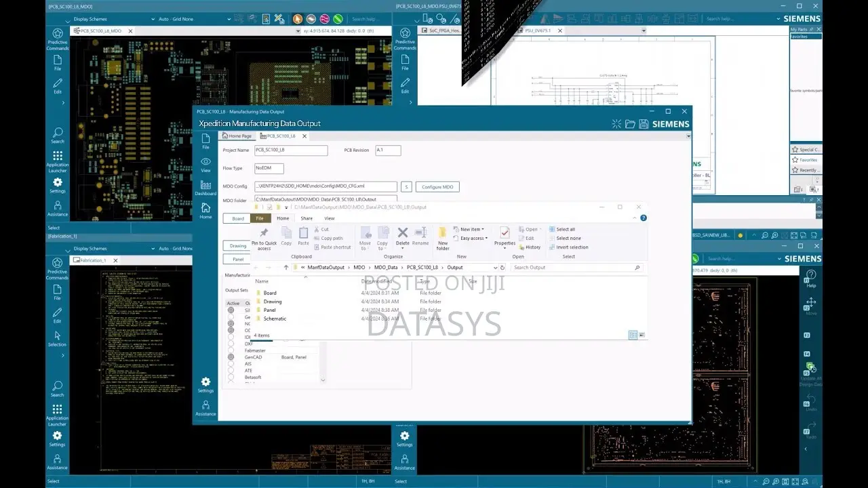The image size is (868, 488).
Task: Open Selection in Fabrication_1 window sidebar
Action: 57,338
